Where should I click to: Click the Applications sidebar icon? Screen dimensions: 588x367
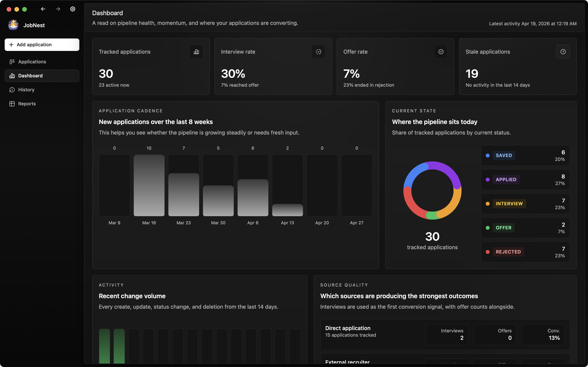coord(12,62)
